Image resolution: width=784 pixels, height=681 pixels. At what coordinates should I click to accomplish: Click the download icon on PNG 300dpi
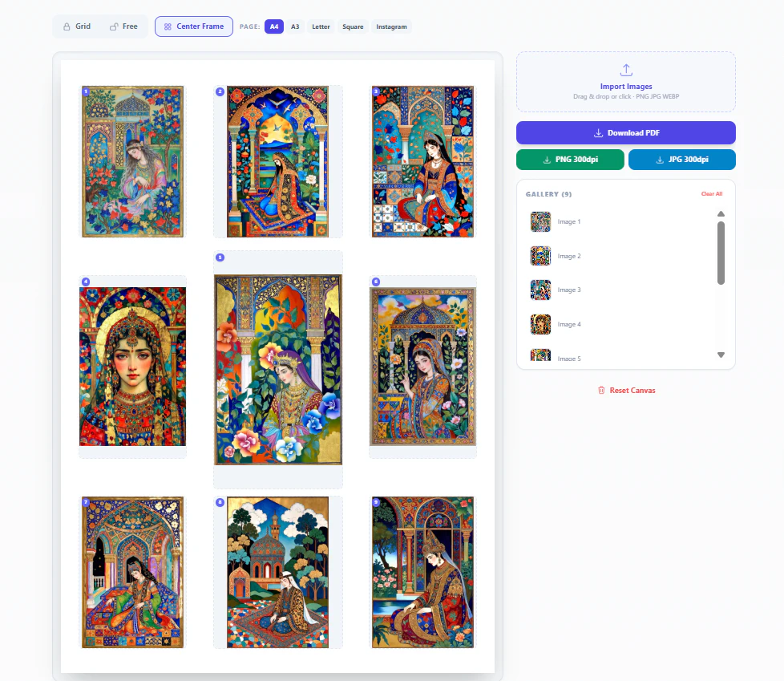tap(547, 160)
